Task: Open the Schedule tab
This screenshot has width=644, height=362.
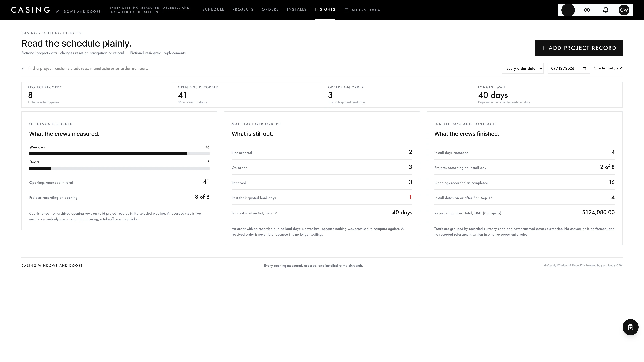Action: [213, 10]
